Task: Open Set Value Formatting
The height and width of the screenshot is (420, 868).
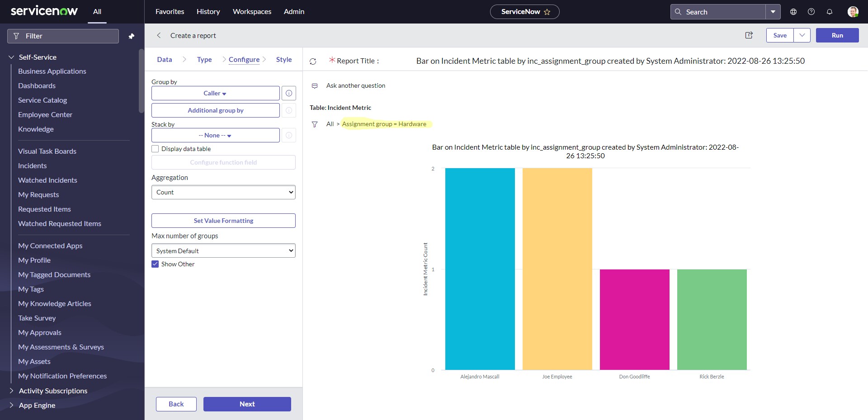Action: coord(223,221)
